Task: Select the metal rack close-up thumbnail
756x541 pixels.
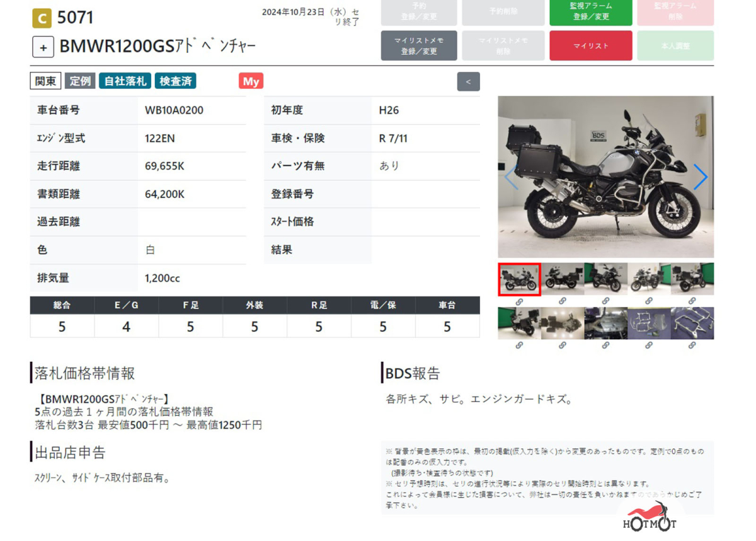Action: tap(692, 323)
